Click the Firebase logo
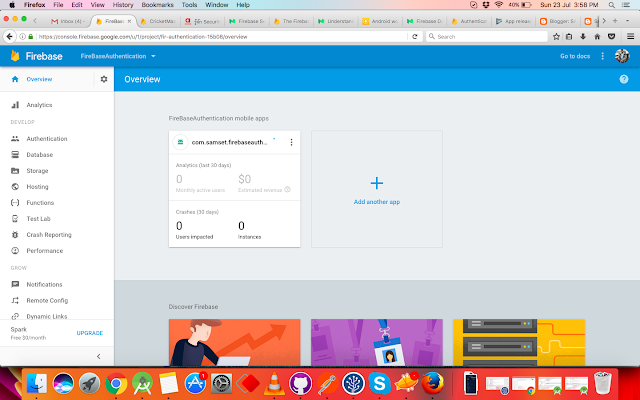This screenshot has height=400, width=640. pos(37,56)
